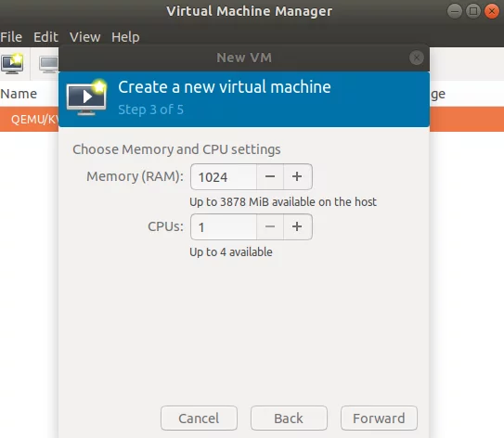Open the Help menu
This screenshot has width=504, height=438.
125,37
